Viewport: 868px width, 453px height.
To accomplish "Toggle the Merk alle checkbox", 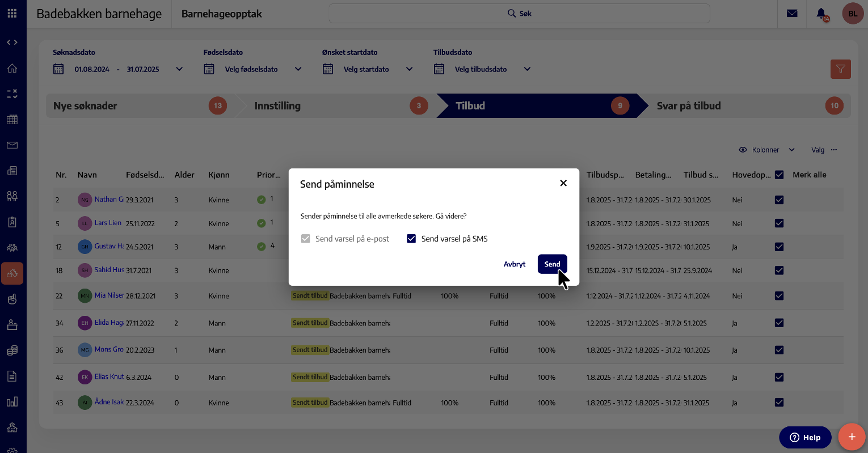I will (x=779, y=175).
